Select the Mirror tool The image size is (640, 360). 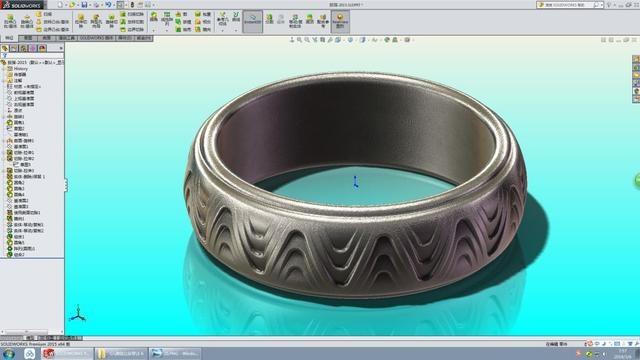(x=203, y=29)
